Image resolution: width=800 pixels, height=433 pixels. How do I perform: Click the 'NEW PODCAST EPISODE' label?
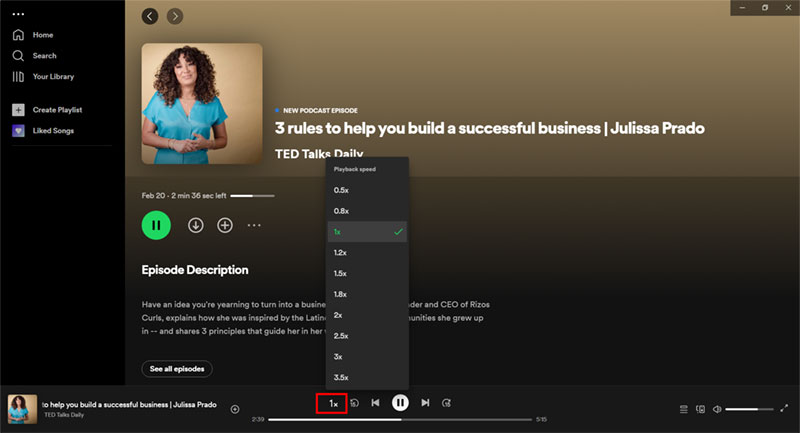[320, 110]
